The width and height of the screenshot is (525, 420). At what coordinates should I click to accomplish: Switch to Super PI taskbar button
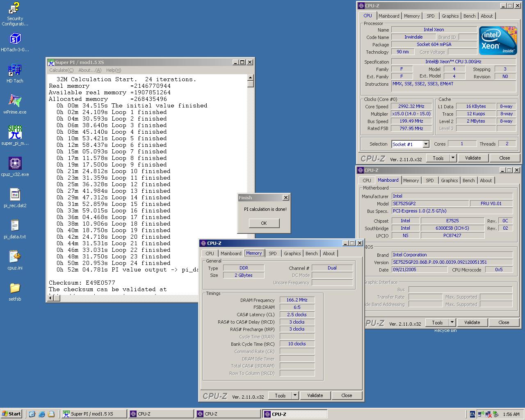94,414
